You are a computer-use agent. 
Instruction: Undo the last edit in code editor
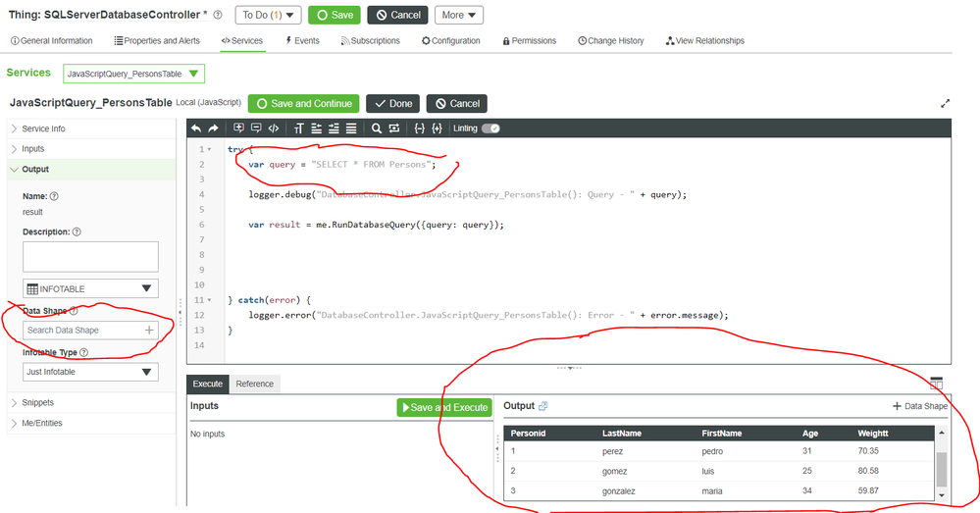196,128
